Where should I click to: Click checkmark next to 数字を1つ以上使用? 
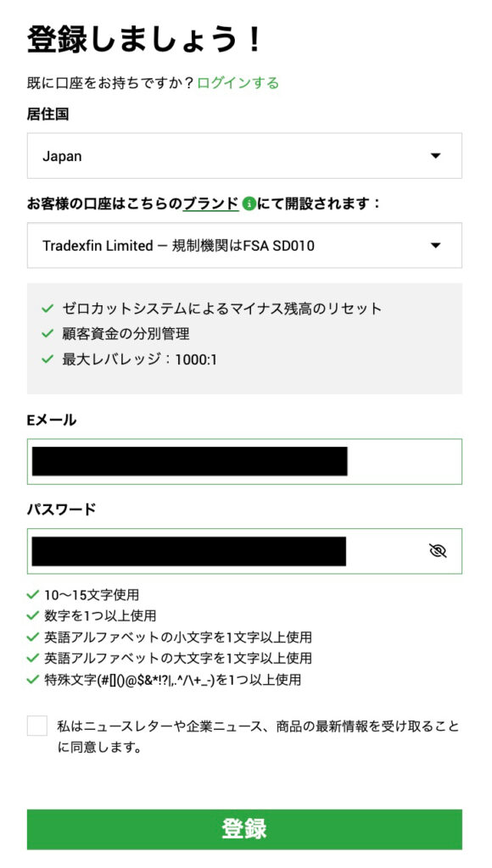coord(33,615)
